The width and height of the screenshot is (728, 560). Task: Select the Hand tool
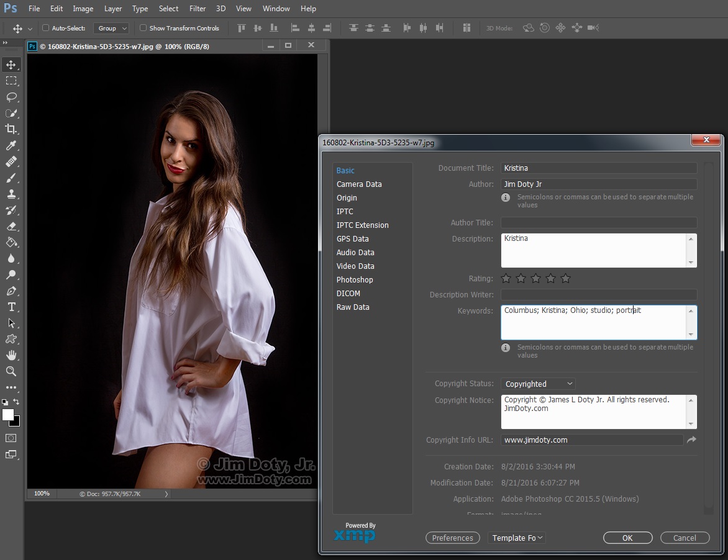point(11,355)
